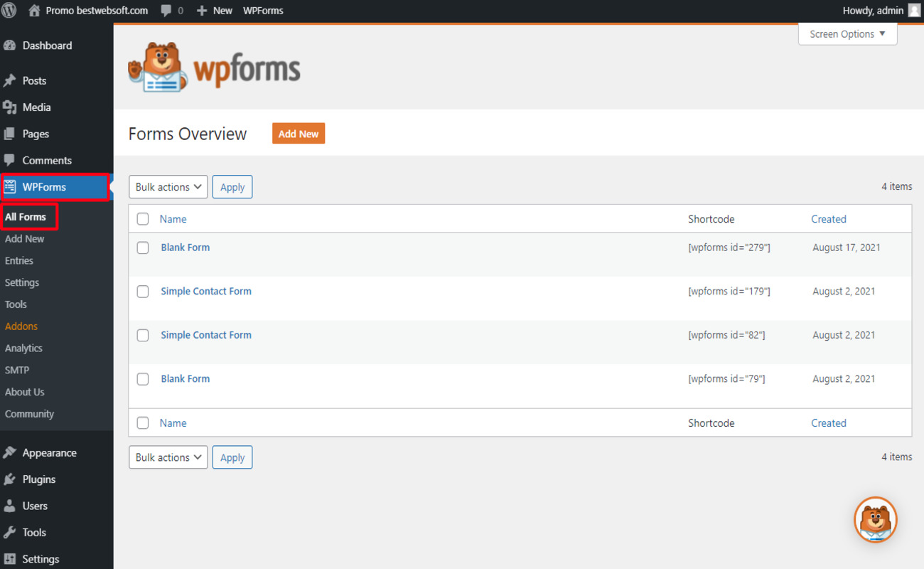The width and height of the screenshot is (924, 569).
Task: Click the WPForms bear mascot logo in header
Action: pos(158,67)
